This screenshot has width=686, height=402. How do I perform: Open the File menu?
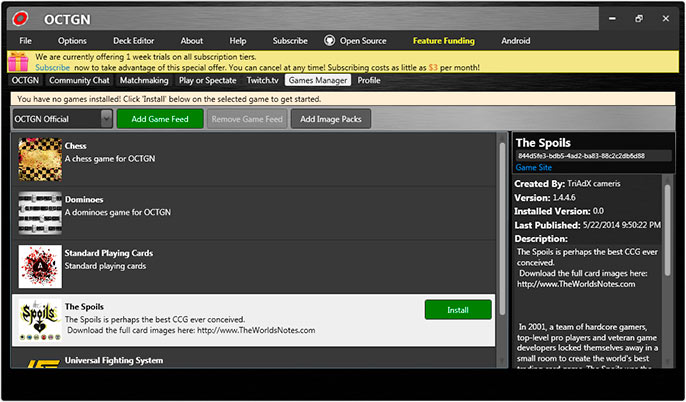pos(25,41)
